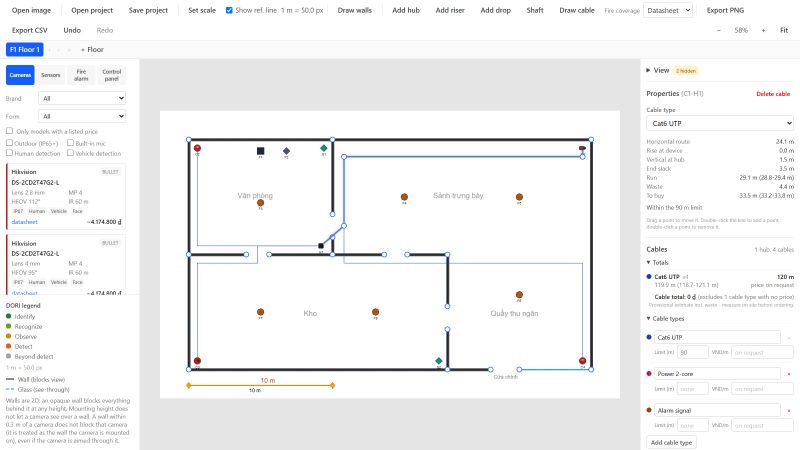This screenshot has width=800, height=450.
Task: Click the right end of the 10 m reference line
Action: click(x=332, y=385)
